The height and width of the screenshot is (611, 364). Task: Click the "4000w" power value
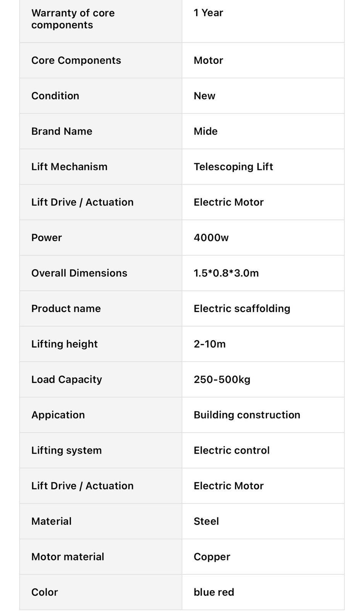pos(211,238)
